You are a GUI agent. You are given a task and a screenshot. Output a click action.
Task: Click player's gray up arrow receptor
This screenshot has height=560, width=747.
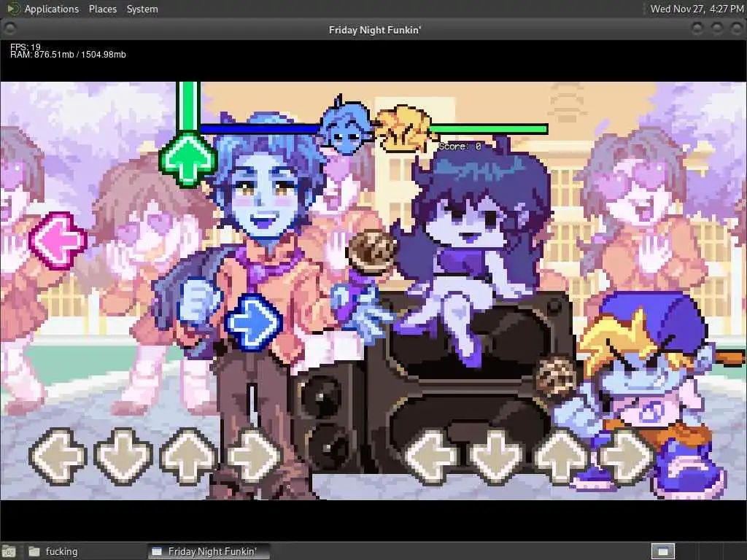coord(561,456)
